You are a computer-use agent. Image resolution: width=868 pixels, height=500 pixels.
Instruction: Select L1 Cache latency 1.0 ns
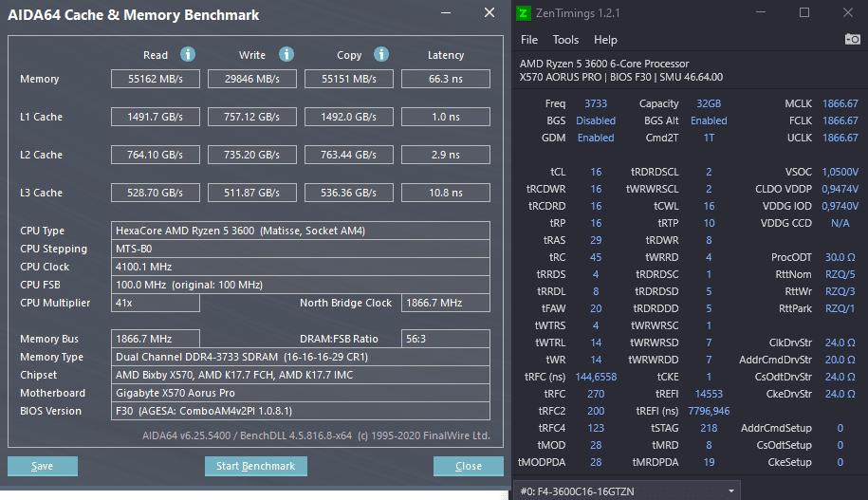click(x=446, y=117)
